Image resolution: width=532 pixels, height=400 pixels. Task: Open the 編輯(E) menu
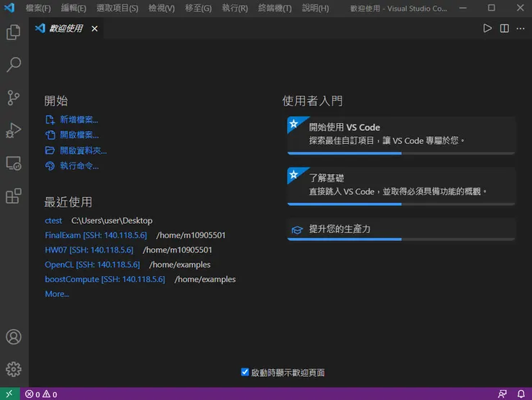(73, 8)
